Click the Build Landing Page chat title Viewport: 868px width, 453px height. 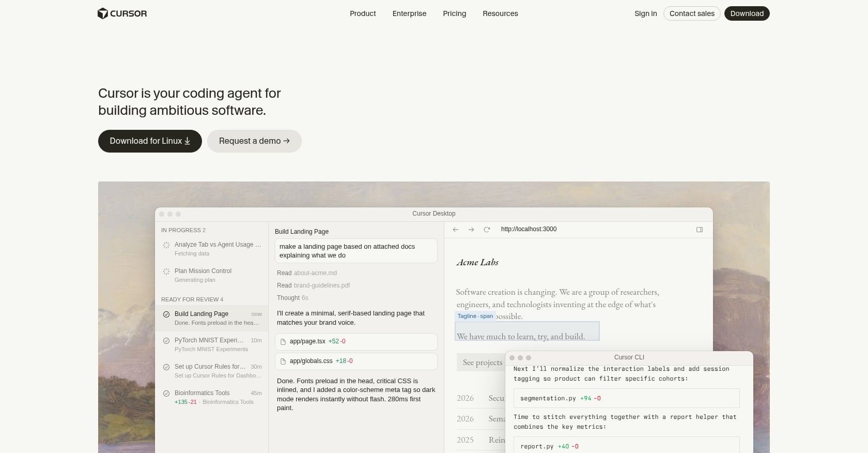coord(302,232)
